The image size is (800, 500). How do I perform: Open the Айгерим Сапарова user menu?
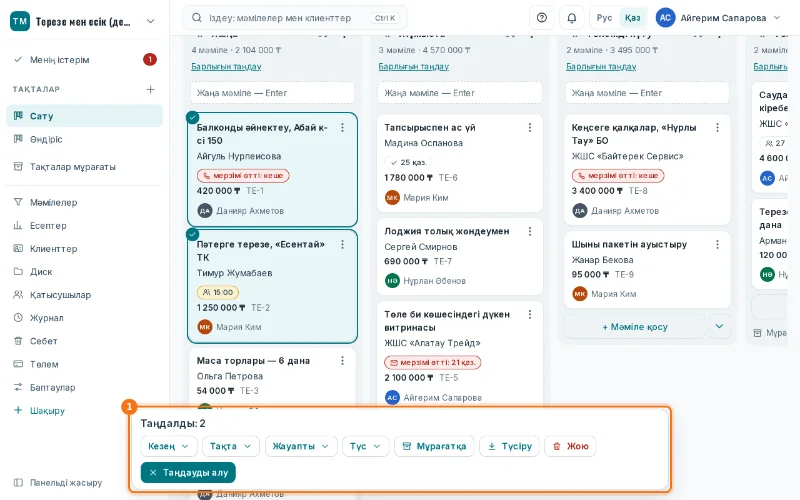click(x=719, y=18)
